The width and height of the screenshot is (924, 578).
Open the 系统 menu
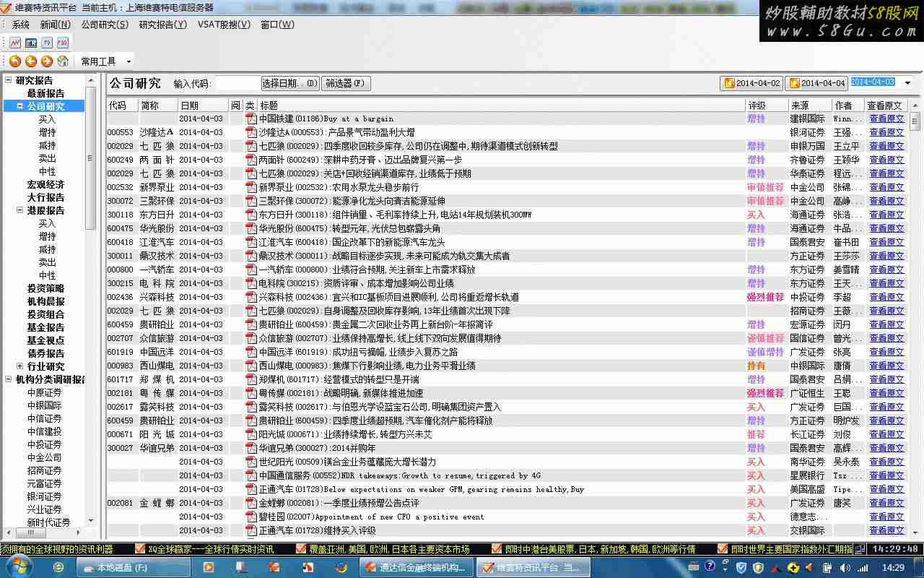(x=21, y=25)
